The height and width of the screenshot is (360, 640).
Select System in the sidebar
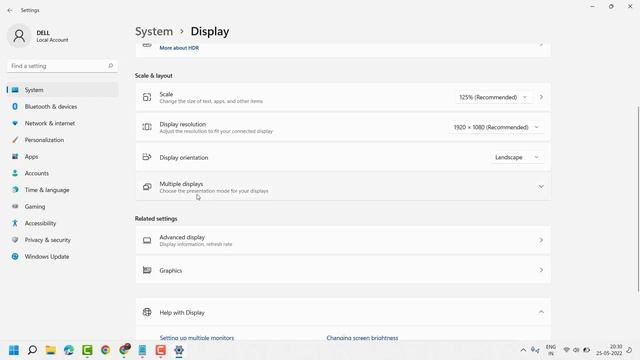[x=62, y=90]
